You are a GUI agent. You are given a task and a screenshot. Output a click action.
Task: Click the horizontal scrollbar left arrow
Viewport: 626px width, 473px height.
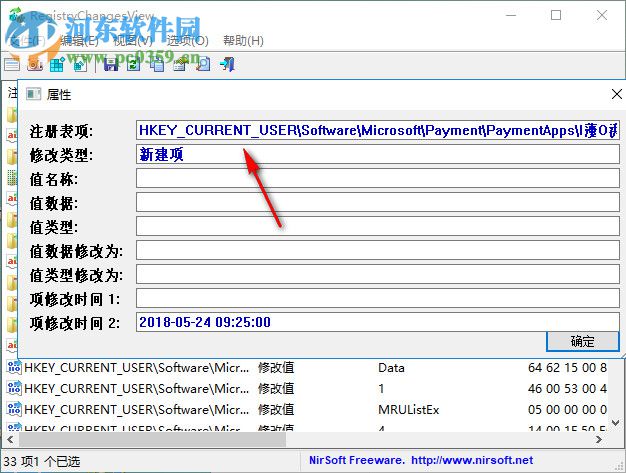tap(10, 439)
